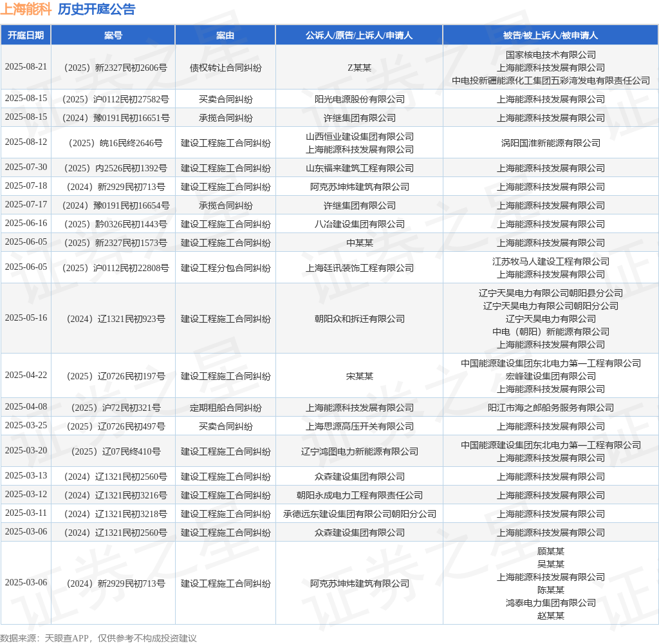Click 中电（朝阳）新能源有限公司
Viewport: 659px width, 644px height.
pos(551,332)
